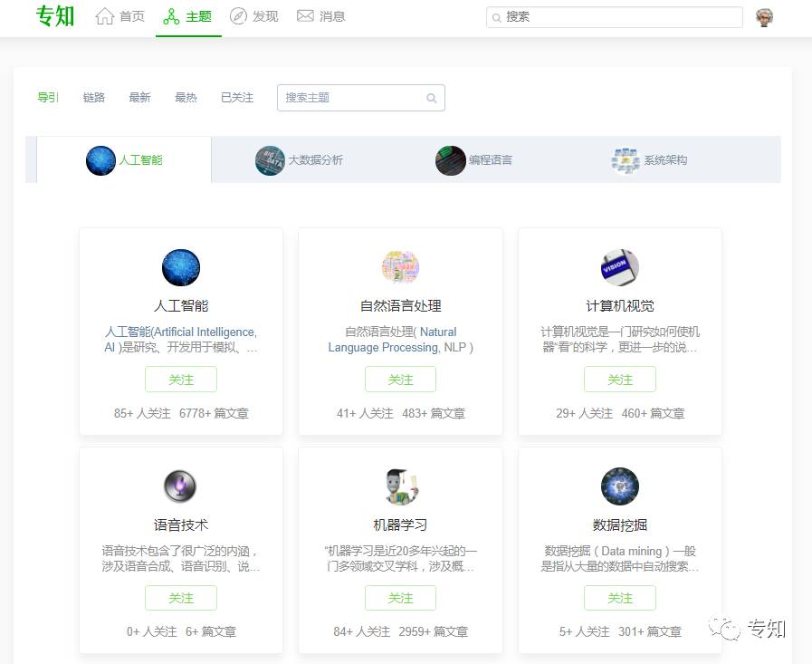This screenshot has height=664, width=812.
Task: Select the 链路 filter tab
Action: (x=94, y=98)
